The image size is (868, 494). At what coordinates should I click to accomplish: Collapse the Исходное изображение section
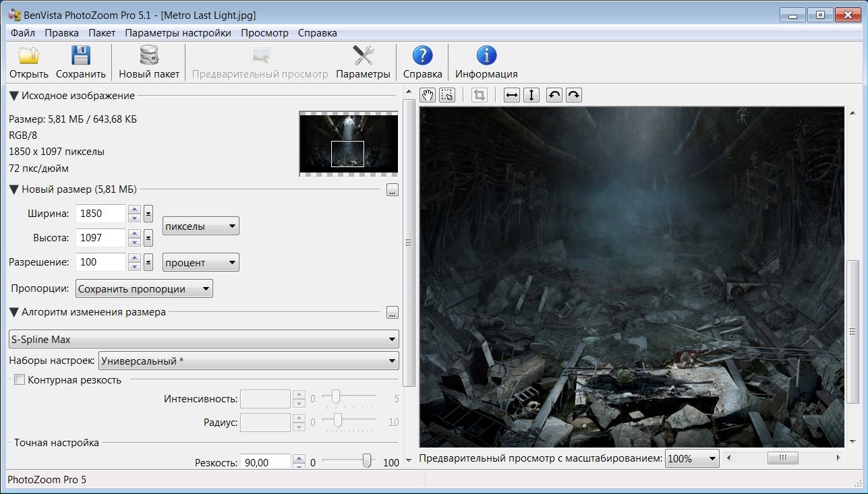point(13,96)
